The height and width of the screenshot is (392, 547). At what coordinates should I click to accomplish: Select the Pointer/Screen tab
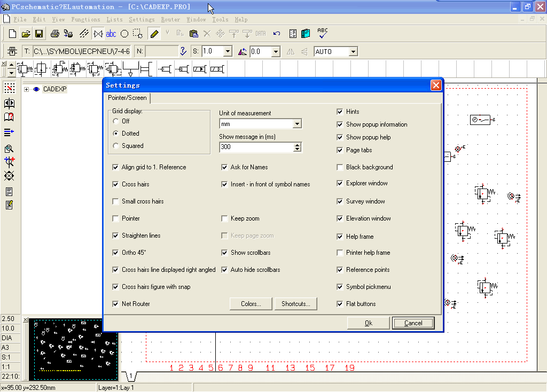point(127,98)
